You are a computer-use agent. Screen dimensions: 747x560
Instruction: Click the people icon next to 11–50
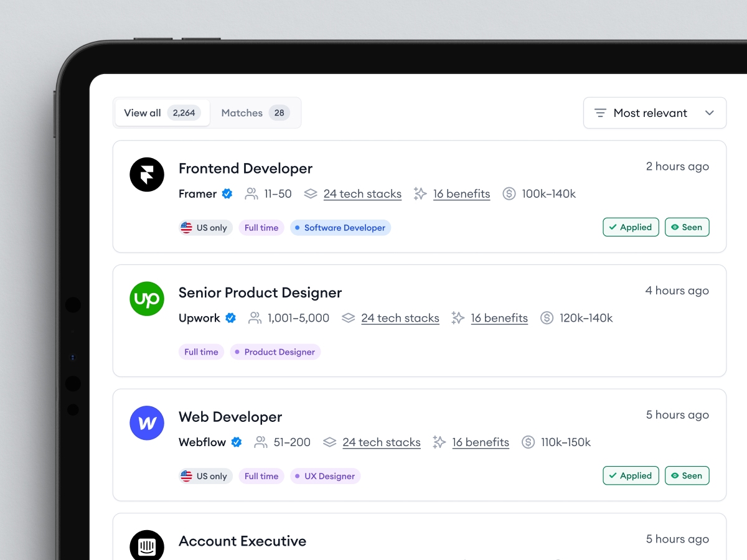tap(251, 194)
